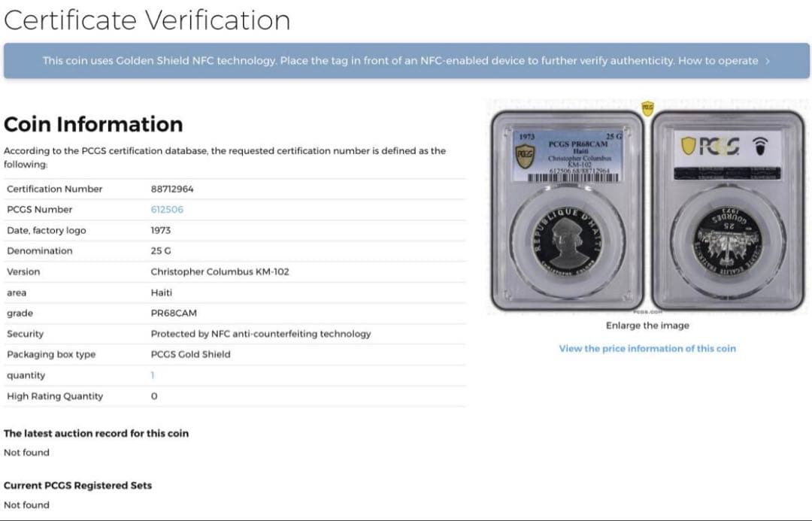The image size is (812, 521).
Task: Click Enlarge the image
Action: (647, 326)
